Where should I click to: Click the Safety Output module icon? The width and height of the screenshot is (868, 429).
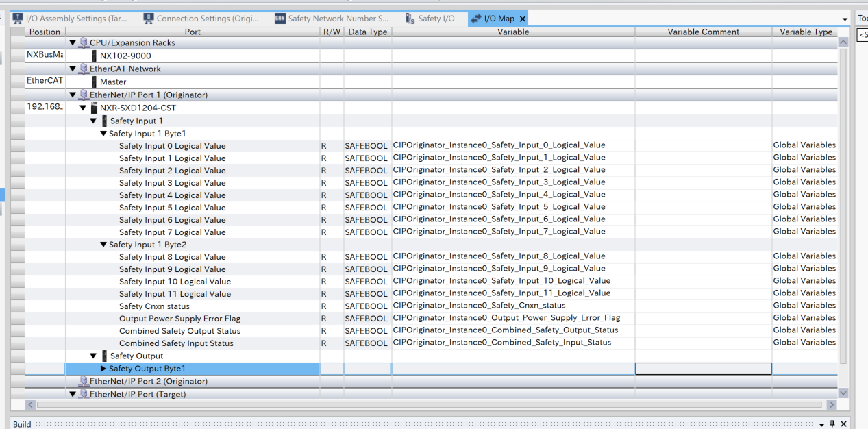pos(104,356)
